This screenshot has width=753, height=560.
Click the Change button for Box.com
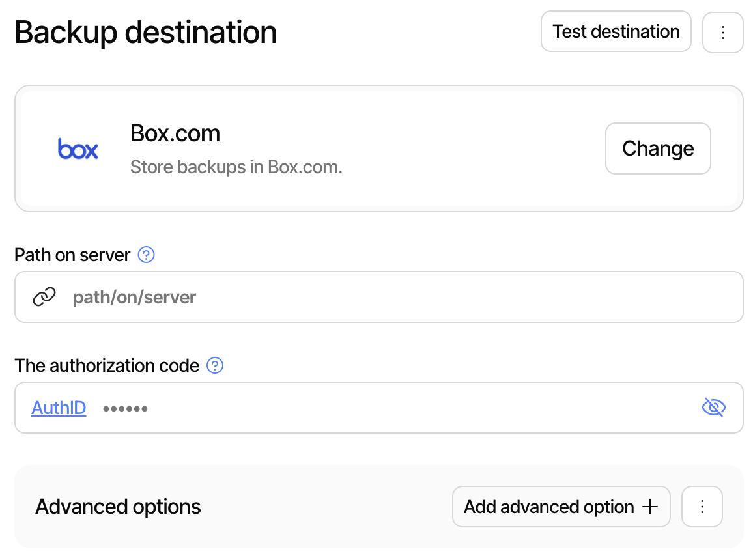(658, 148)
